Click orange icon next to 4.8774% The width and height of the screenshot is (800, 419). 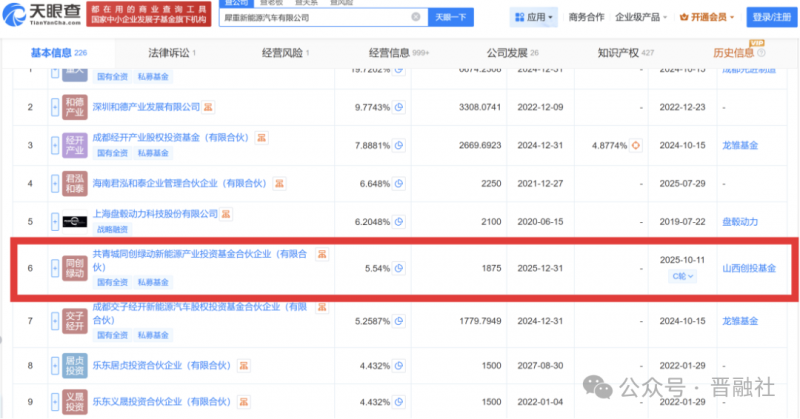tap(636, 145)
